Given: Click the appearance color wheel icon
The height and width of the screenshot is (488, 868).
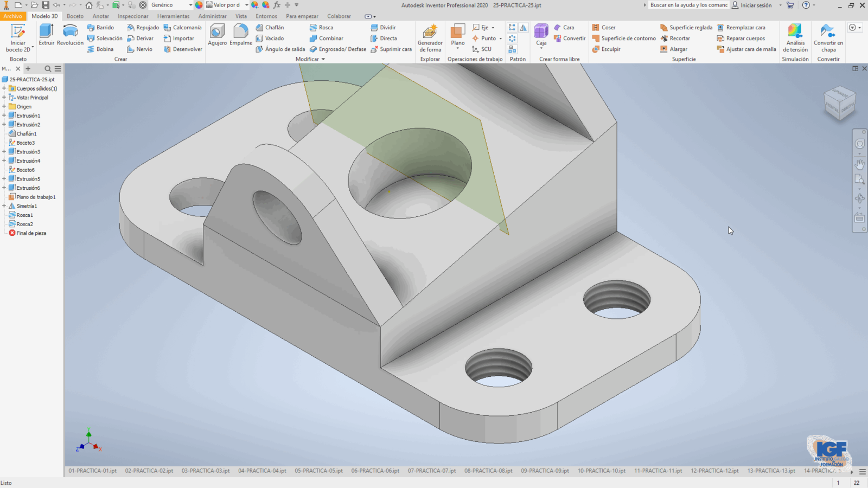Looking at the screenshot, I should coord(199,5).
